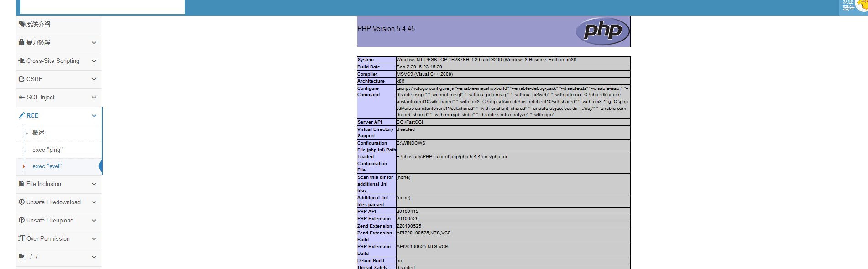Open the 暴力破解 menu

pyautogui.click(x=59, y=43)
